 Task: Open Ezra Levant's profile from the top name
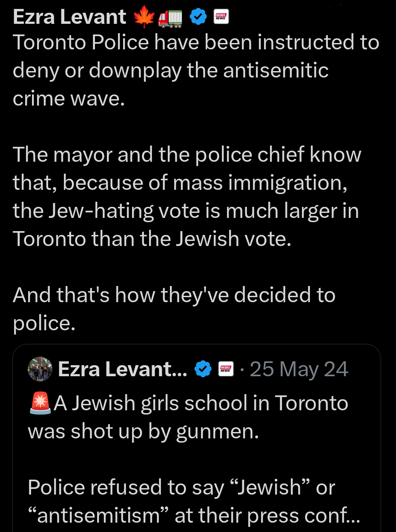click(69, 17)
